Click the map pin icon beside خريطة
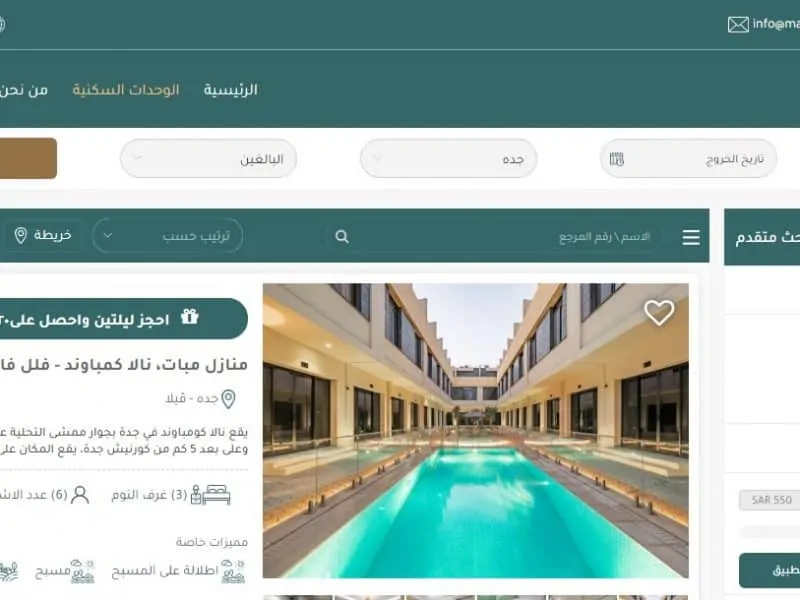The image size is (800, 600). [20, 235]
